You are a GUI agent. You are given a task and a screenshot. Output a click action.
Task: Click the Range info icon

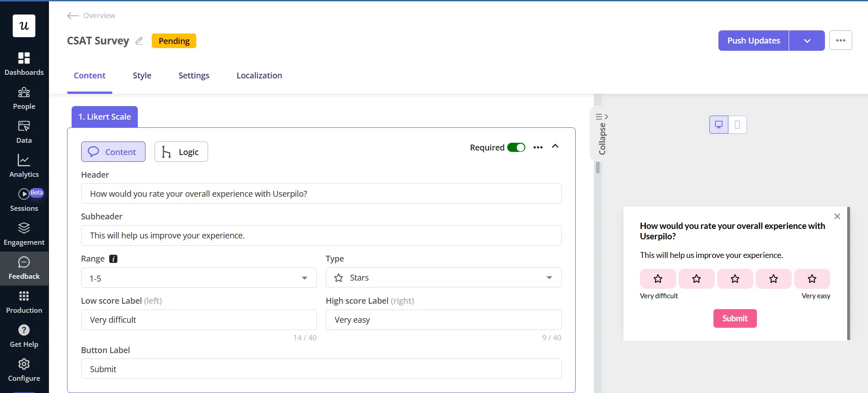(x=113, y=259)
